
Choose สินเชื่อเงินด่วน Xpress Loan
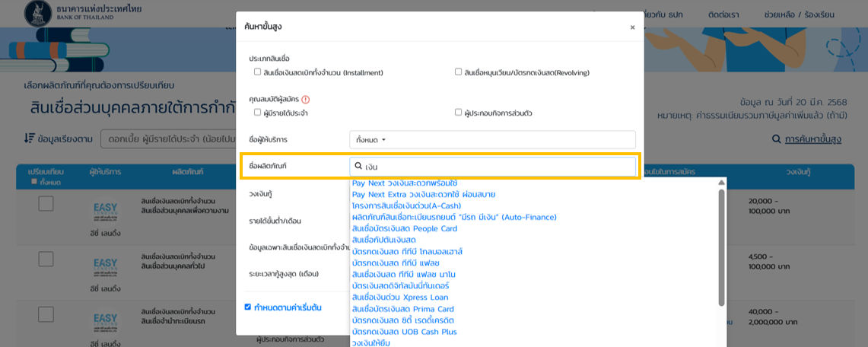pyautogui.click(x=400, y=298)
